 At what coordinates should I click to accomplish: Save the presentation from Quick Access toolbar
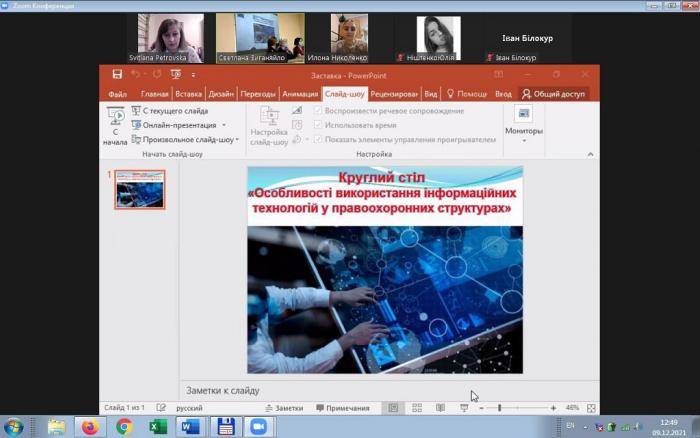pyautogui.click(x=118, y=74)
